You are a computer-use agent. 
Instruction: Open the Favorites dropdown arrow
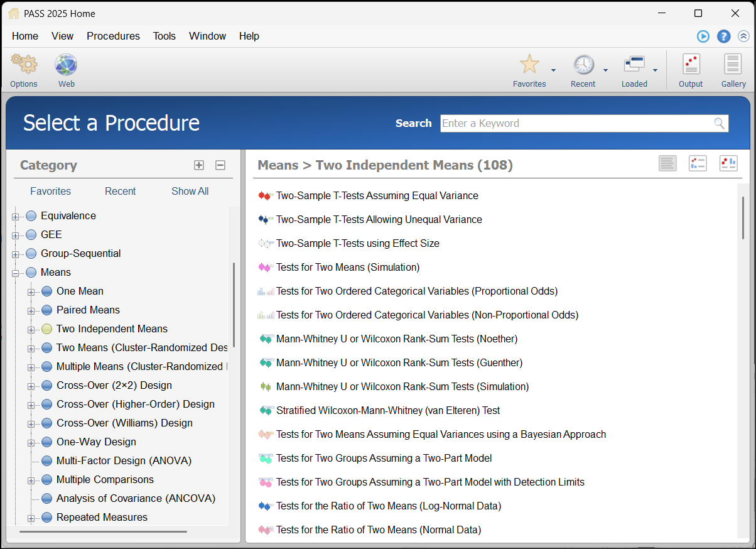pos(553,70)
